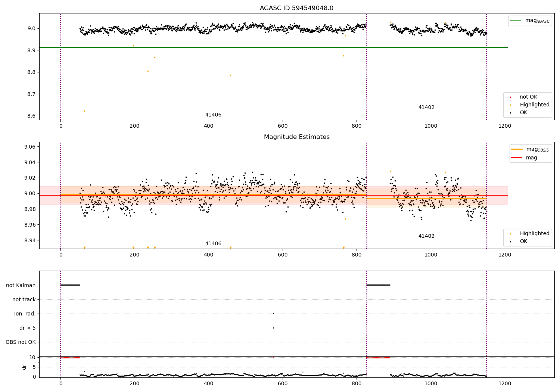Click the 41406 label in magnitude estimates plot
Viewport: 560px width, 392px height.
[x=213, y=244]
